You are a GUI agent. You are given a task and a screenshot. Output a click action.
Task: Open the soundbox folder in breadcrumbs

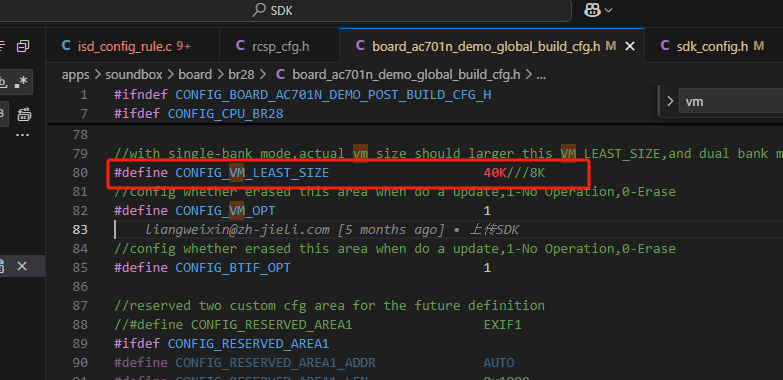pos(134,75)
